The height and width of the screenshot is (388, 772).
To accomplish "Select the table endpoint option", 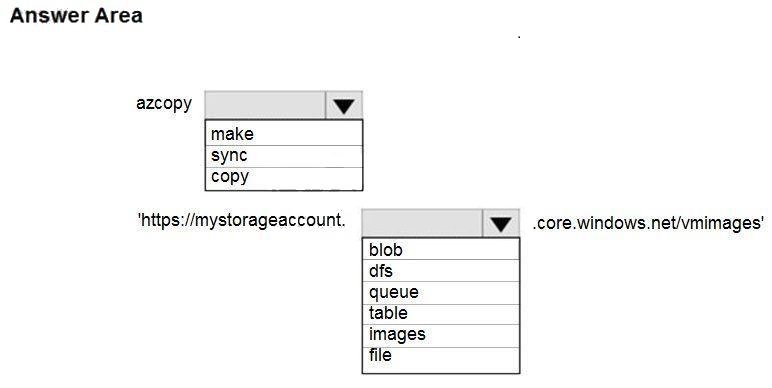I will [441, 314].
